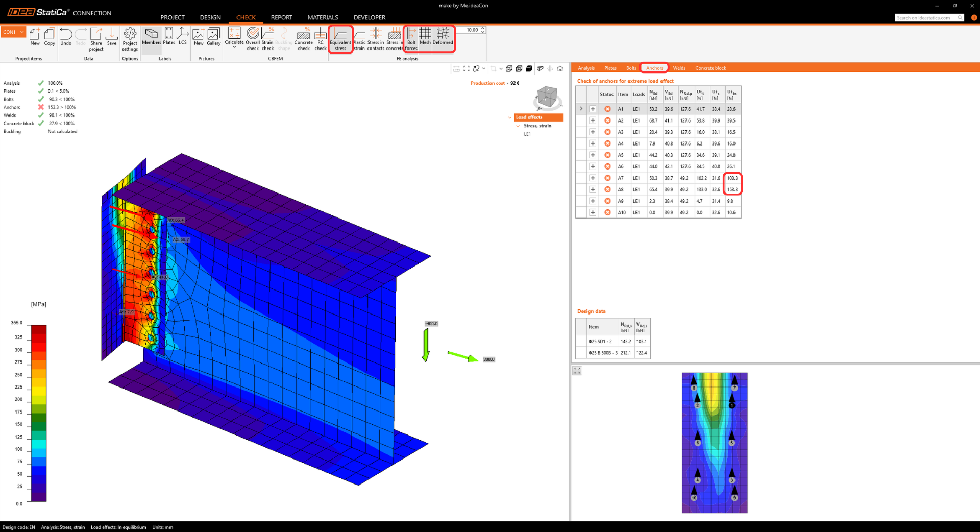Switch to the Plates results tab
This screenshot has height=532, width=980.
tap(610, 68)
